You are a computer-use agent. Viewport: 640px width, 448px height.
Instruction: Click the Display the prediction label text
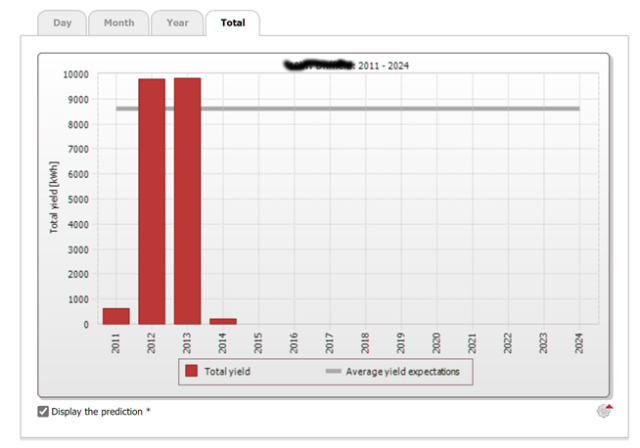(101, 411)
